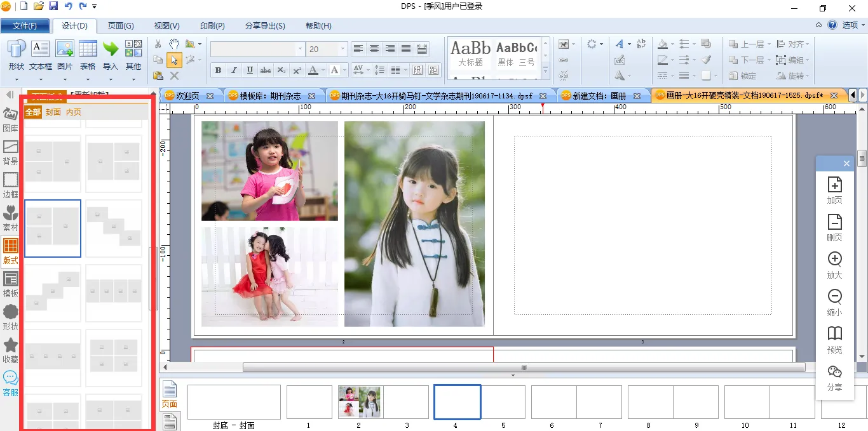
Task: Open the font size dropdown
Action: click(x=343, y=49)
